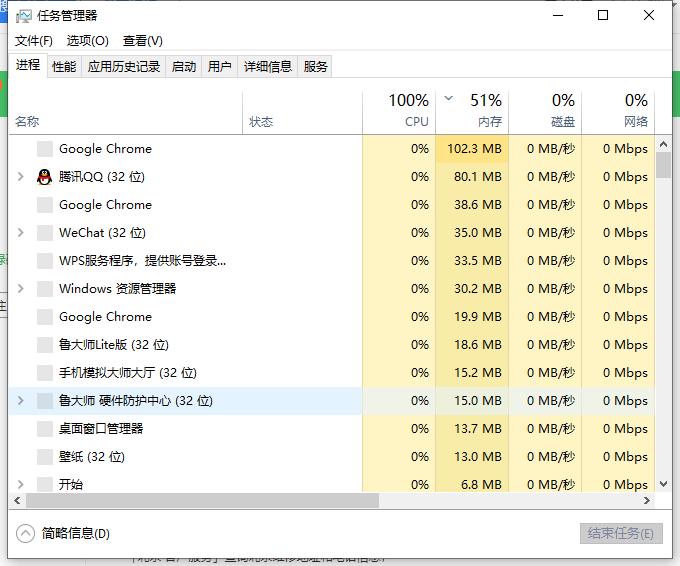Select the Google Chrome 19.9 MB row name

pyautogui.click(x=105, y=317)
